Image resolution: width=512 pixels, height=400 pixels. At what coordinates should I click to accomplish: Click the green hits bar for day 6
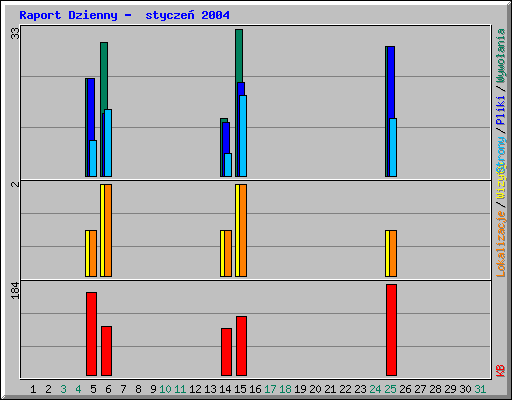[104, 77]
